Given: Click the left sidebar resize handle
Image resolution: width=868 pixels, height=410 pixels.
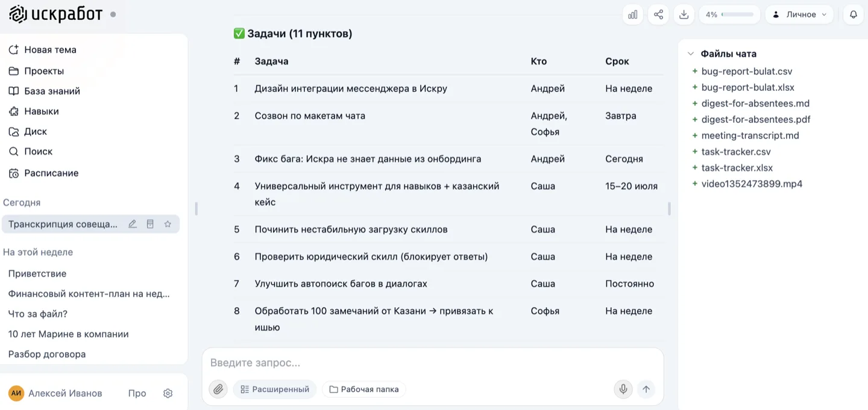Looking at the screenshot, I should coord(196,209).
